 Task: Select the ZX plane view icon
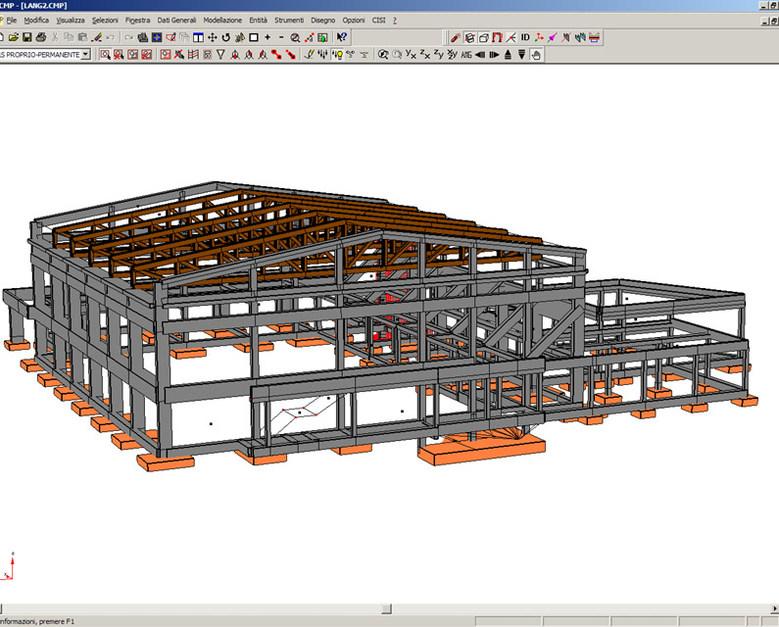(425, 54)
